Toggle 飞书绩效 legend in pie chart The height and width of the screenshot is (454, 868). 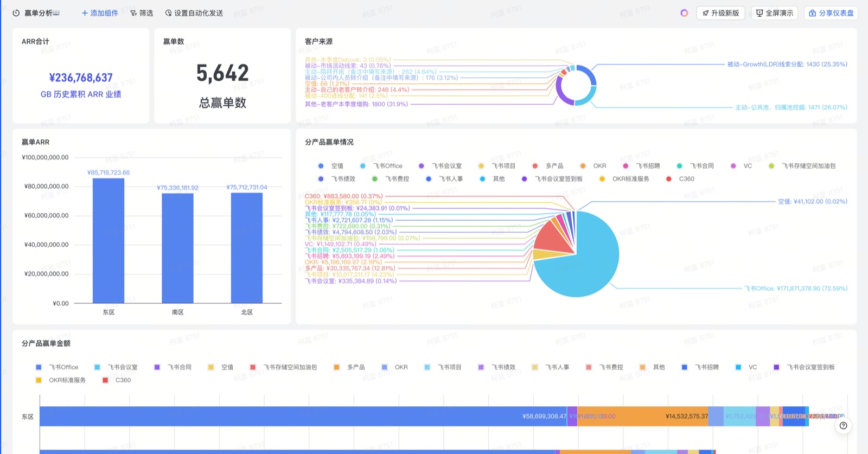click(337, 179)
